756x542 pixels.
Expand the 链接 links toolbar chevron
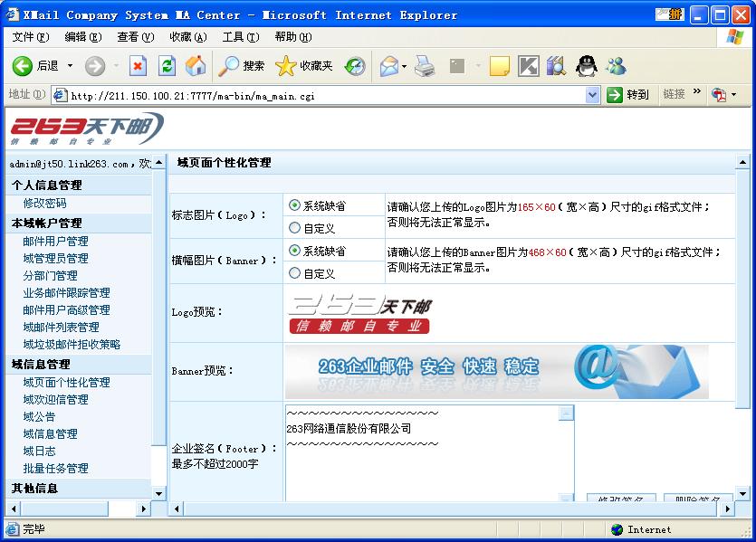click(697, 92)
